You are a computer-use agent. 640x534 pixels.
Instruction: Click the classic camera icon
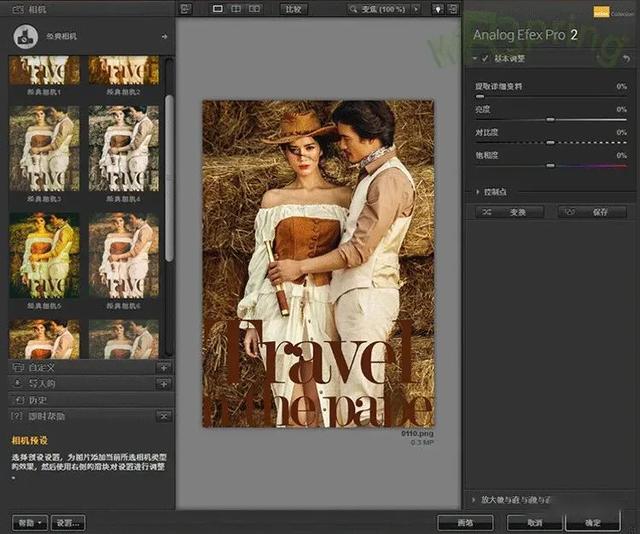tap(25, 37)
